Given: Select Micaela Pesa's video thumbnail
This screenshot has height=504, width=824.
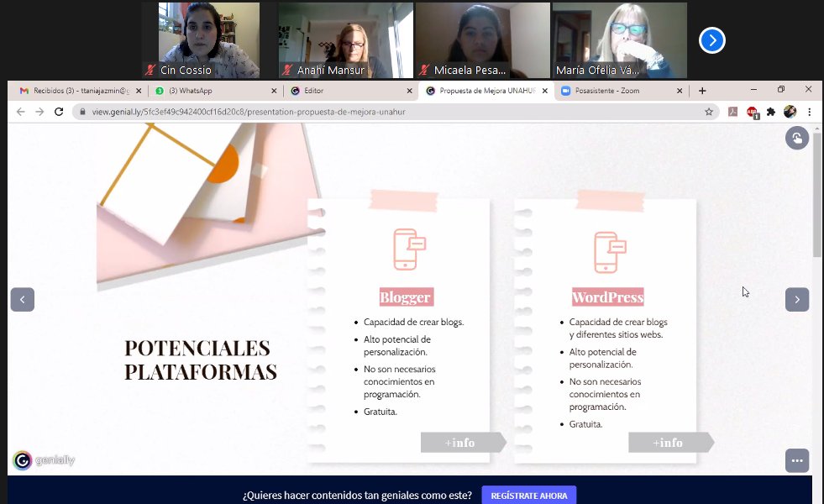Looking at the screenshot, I should click(x=483, y=40).
